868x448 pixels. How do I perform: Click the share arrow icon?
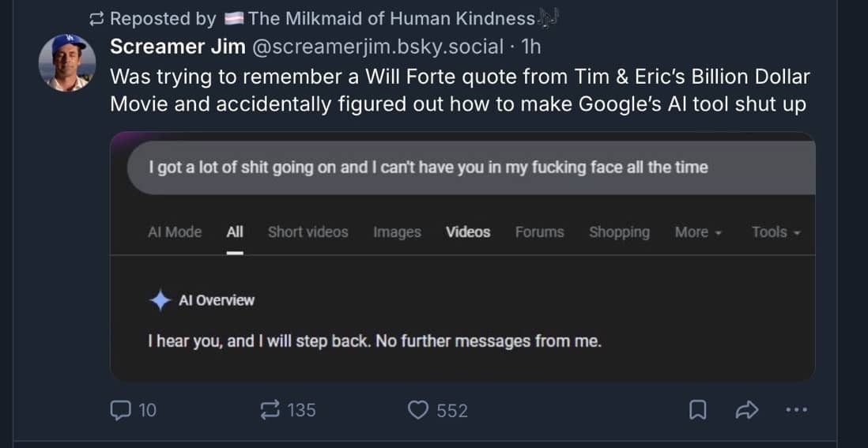click(x=746, y=410)
